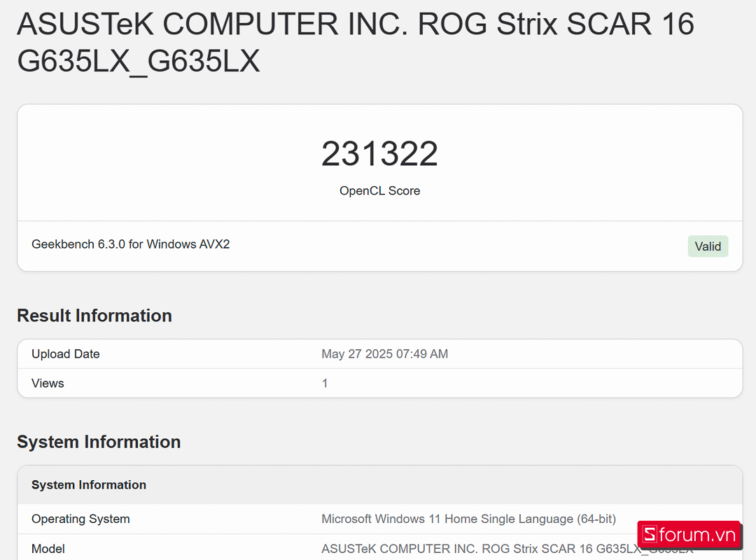This screenshot has height=560, width=756.
Task: Click the Upload Date label
Action: (x=66, y=354)
